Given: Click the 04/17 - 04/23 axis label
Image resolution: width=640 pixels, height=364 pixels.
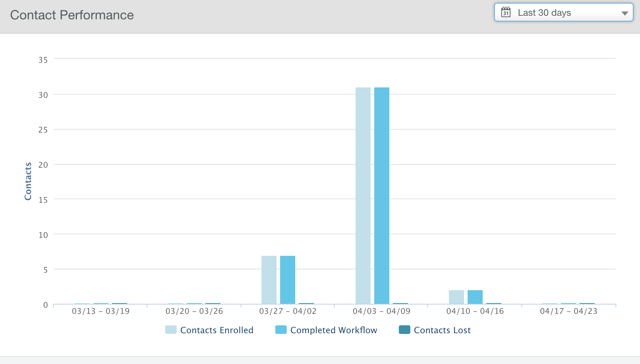Looking at the screenshot, I should point(568,311).
